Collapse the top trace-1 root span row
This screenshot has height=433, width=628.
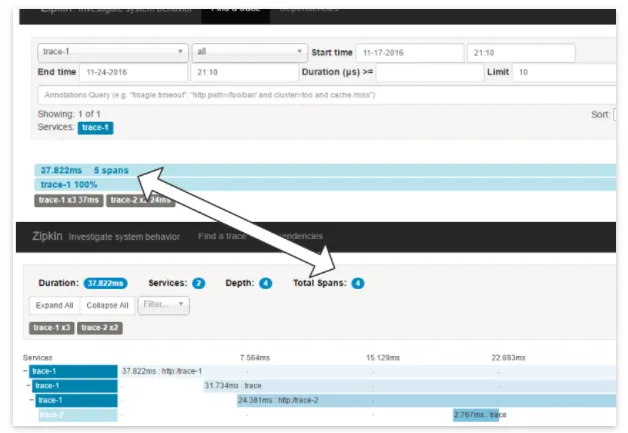coord(25,371)
